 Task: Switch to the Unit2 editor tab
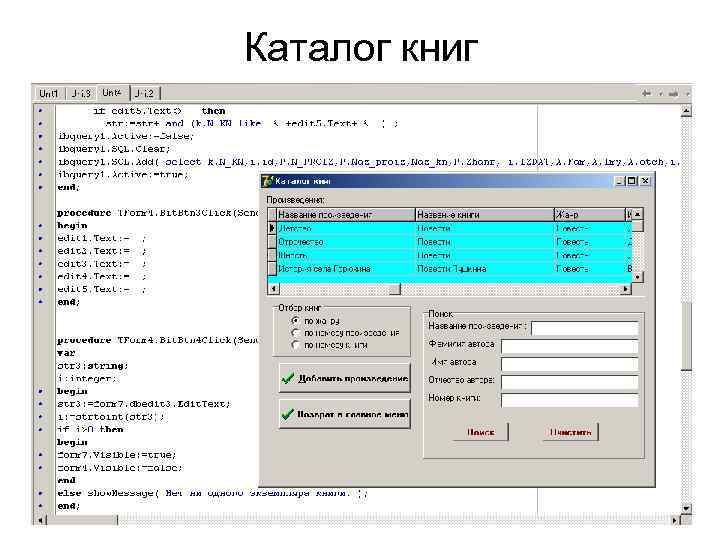pos(145,94)
